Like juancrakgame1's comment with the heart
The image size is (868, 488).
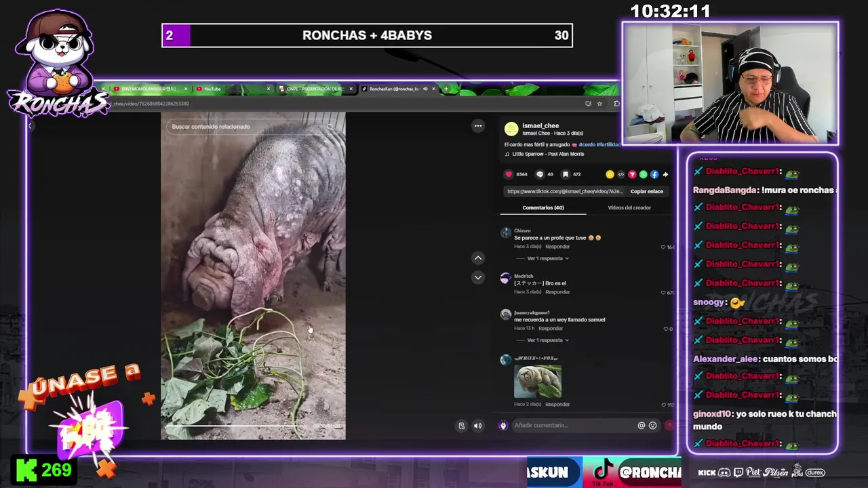point(665,329)
